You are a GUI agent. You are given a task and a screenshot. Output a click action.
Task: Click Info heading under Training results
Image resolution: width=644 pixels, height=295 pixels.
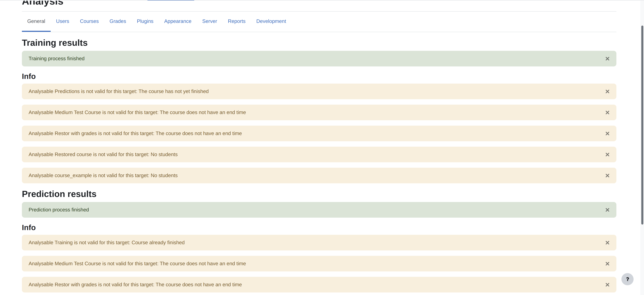29,76
